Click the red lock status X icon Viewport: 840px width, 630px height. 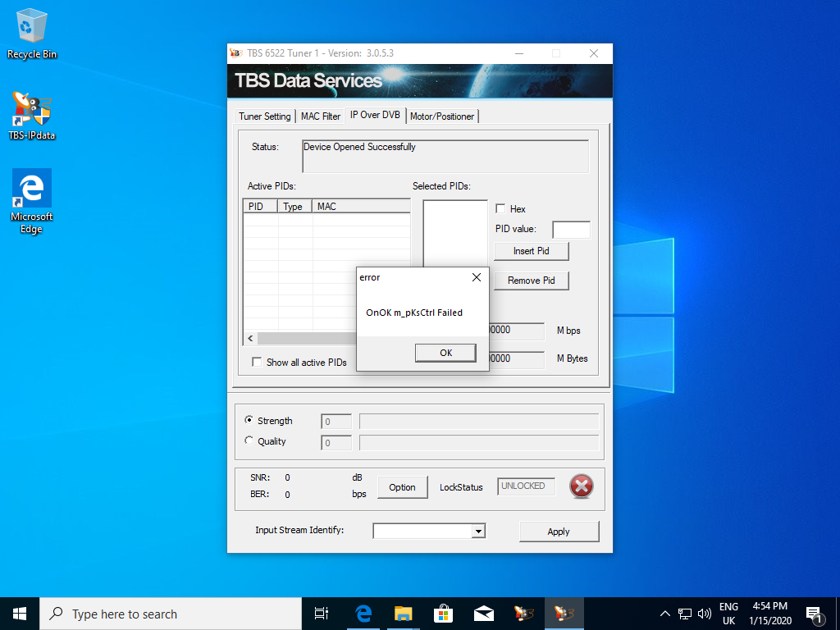pyautogui.click(x=582, y=486)
